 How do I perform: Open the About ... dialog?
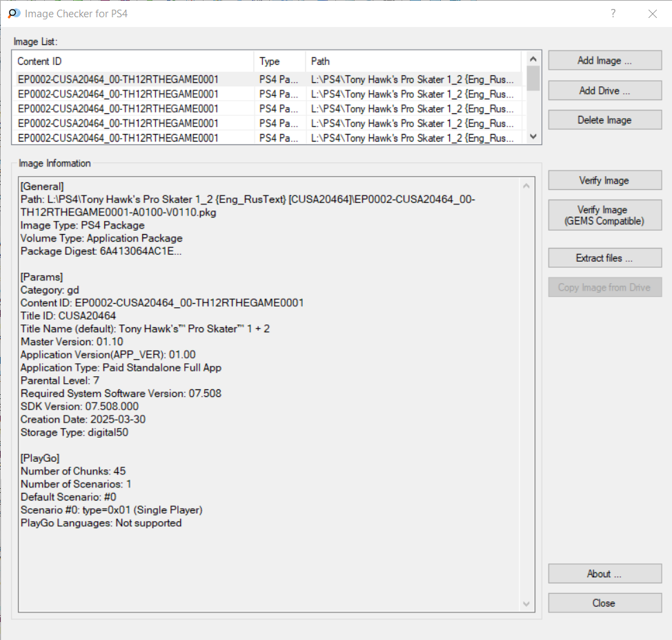coord(604,574)
